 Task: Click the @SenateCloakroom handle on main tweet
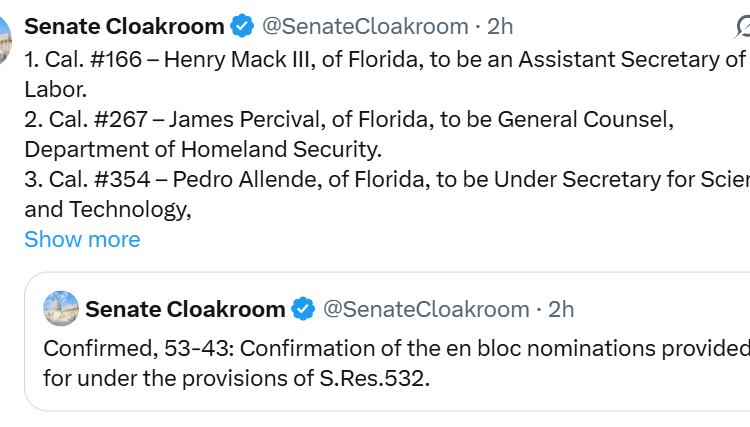point(364,26)
